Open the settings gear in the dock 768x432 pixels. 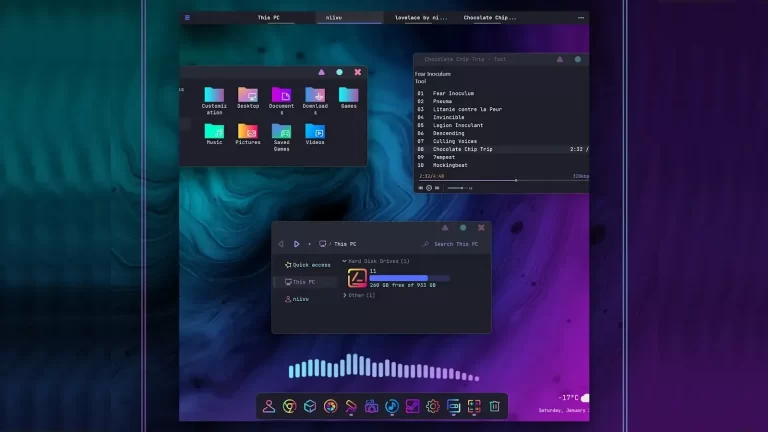(433, 406)
